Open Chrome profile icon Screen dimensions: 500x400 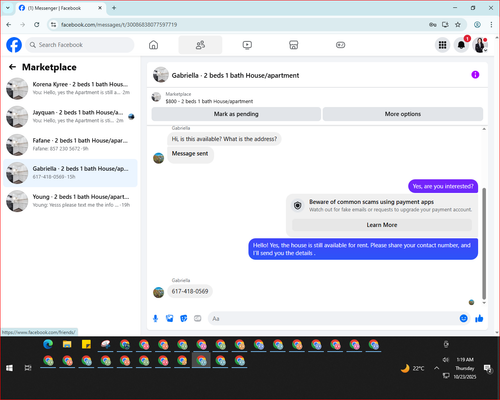(477, 24)
